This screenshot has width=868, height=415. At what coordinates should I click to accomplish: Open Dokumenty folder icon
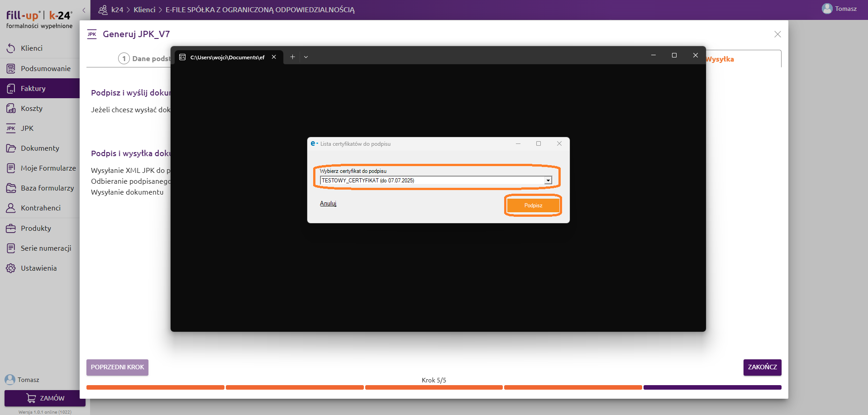point(11,148)
